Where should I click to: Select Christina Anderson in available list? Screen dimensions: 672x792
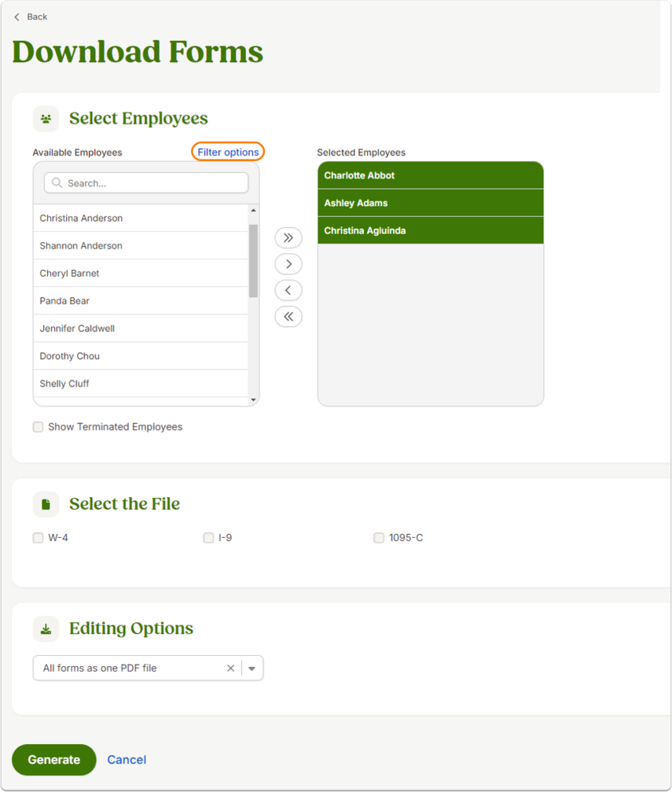tap(141, 218)
